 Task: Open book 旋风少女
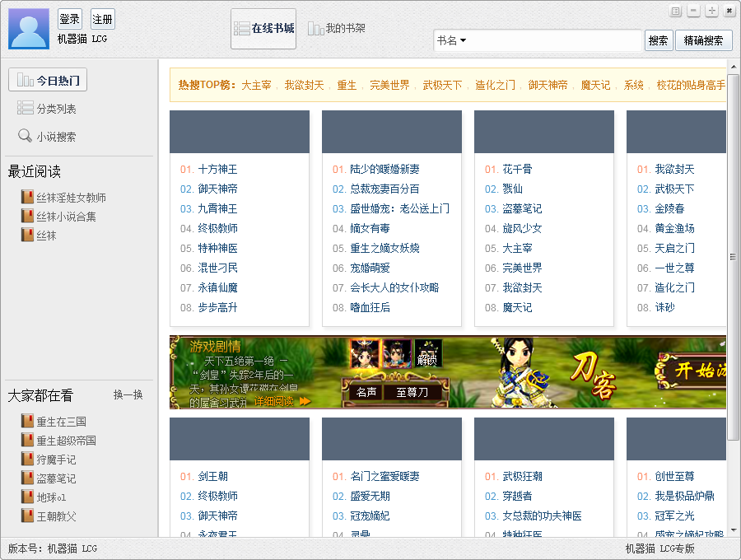pos(522,229)
